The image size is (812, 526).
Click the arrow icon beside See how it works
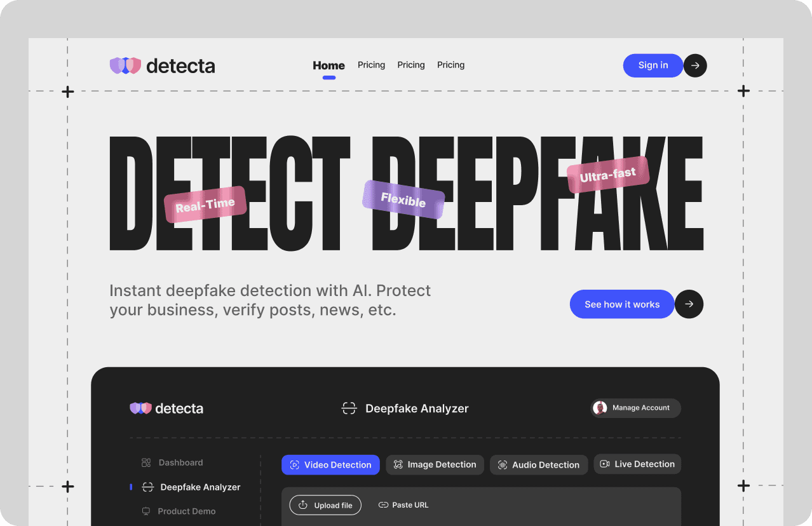tap(689, 304)
